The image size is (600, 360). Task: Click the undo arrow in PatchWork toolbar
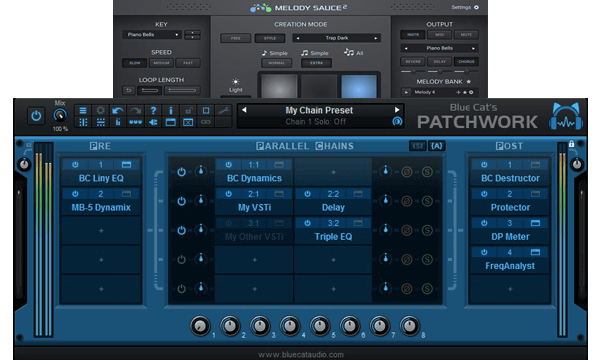pyautogui.click(x=118, y=111)
